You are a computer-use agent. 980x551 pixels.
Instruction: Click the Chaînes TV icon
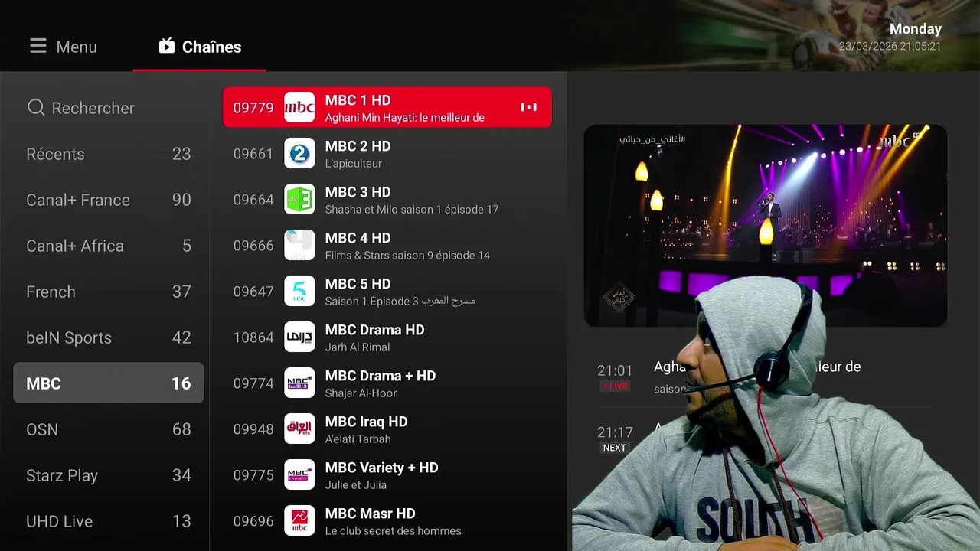(167, 46)
